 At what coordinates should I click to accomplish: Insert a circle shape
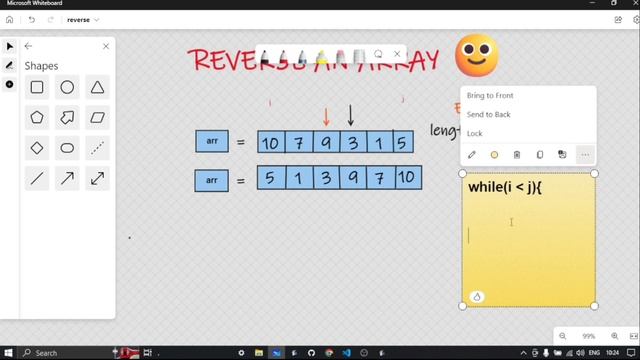point(67,87)
